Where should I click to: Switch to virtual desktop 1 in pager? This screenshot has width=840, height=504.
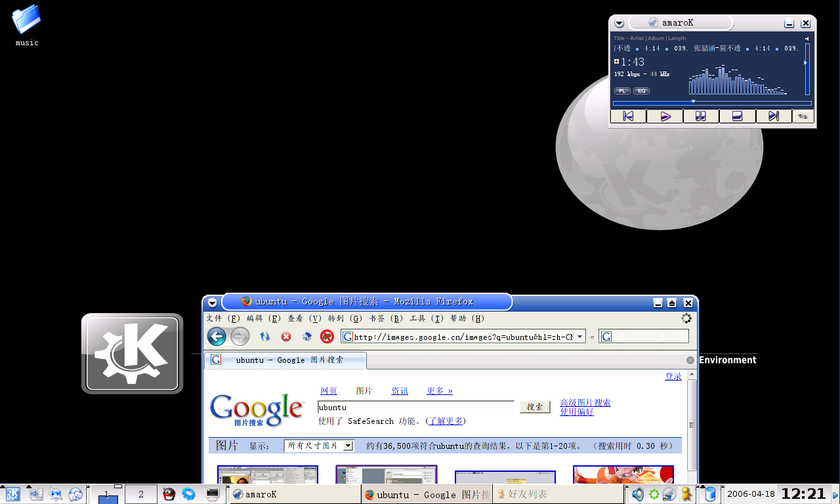point(106,494)
